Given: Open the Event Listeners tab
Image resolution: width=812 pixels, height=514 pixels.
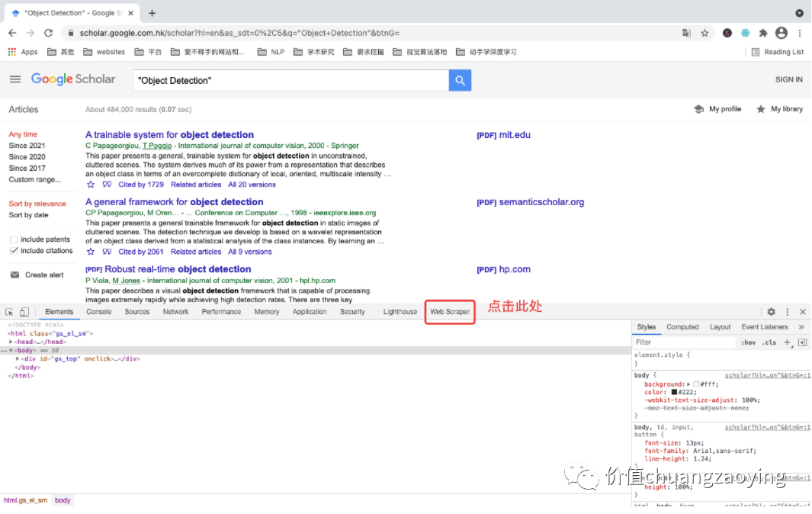Looking at the screenshot, I should (x=765, y=327).
